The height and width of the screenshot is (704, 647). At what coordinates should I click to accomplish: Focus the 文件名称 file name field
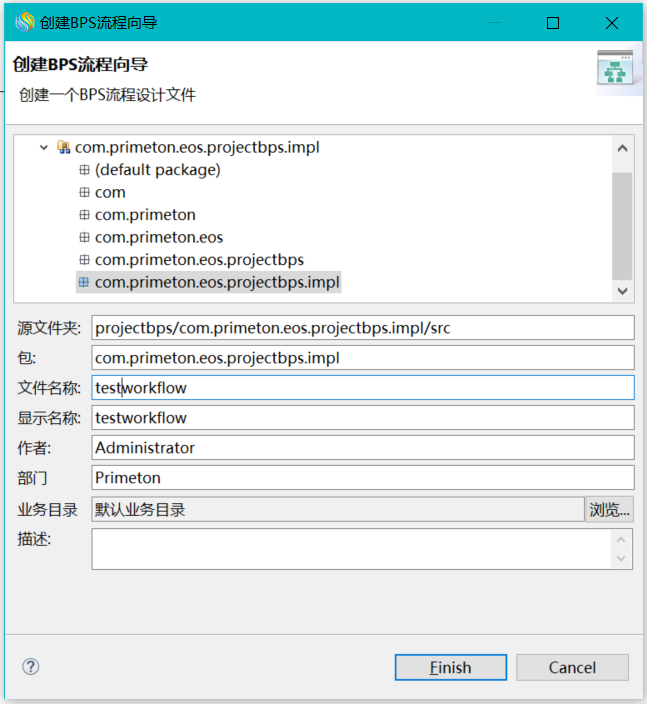pos(362,387)
